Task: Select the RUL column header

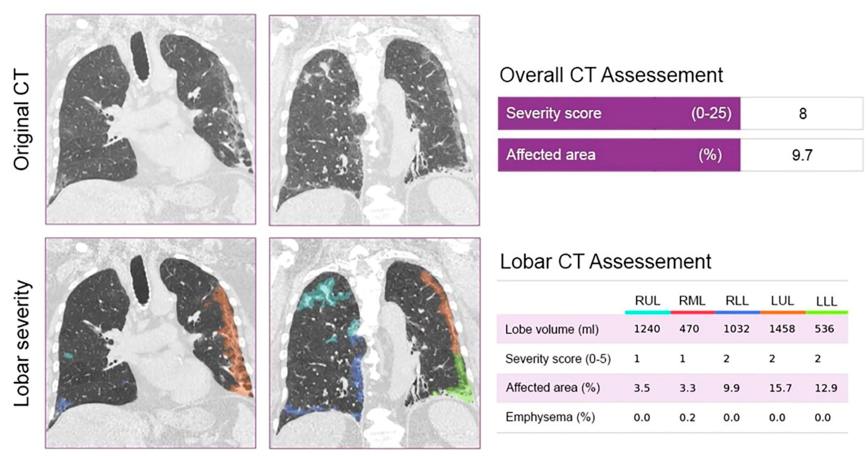Action: [647, 300]
